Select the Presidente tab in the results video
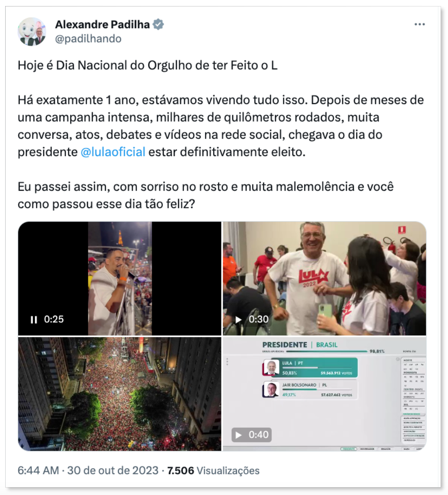The image size is (448, 495). [349, 449]
